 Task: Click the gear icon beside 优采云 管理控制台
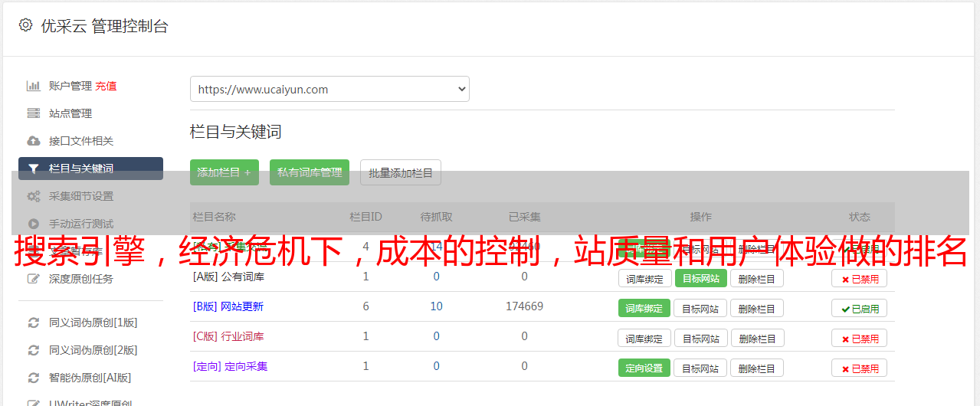[x=25, y=25]
